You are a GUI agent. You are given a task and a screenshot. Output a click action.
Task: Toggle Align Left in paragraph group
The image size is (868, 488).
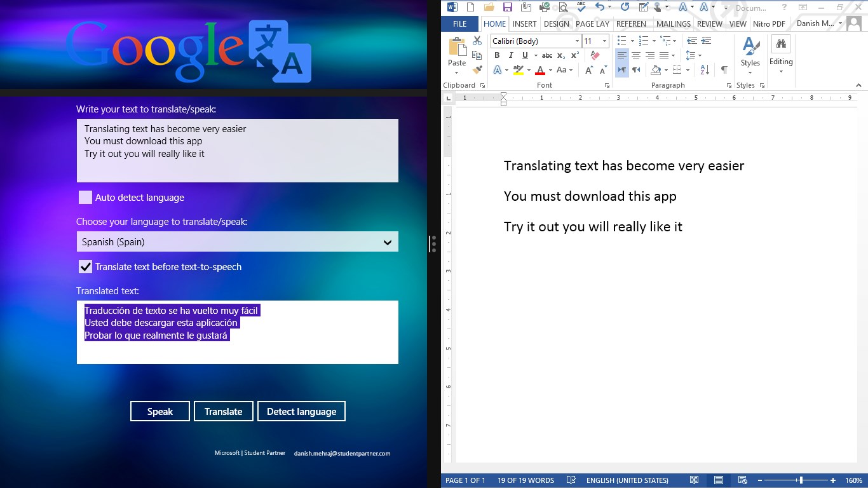click(621, 55)
